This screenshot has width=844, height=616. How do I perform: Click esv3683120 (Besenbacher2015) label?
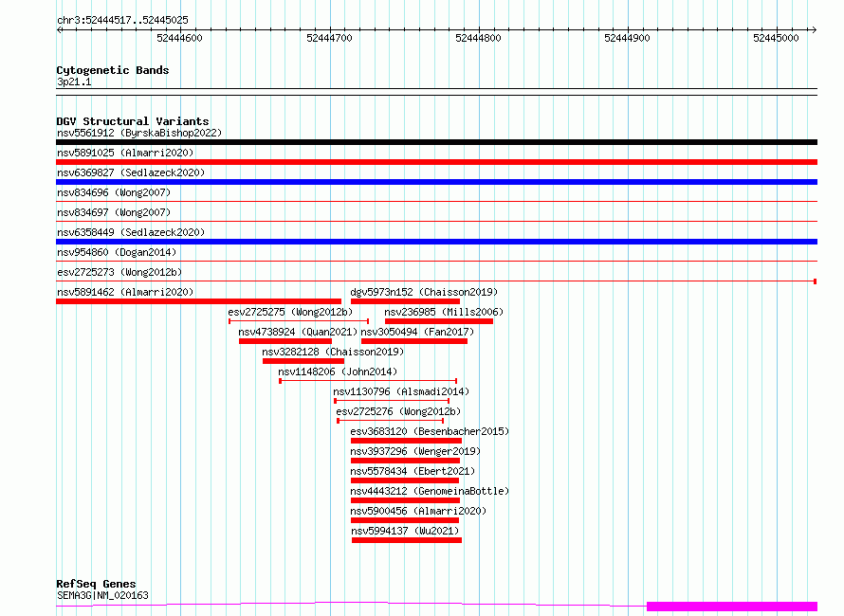tap(430, 431)
